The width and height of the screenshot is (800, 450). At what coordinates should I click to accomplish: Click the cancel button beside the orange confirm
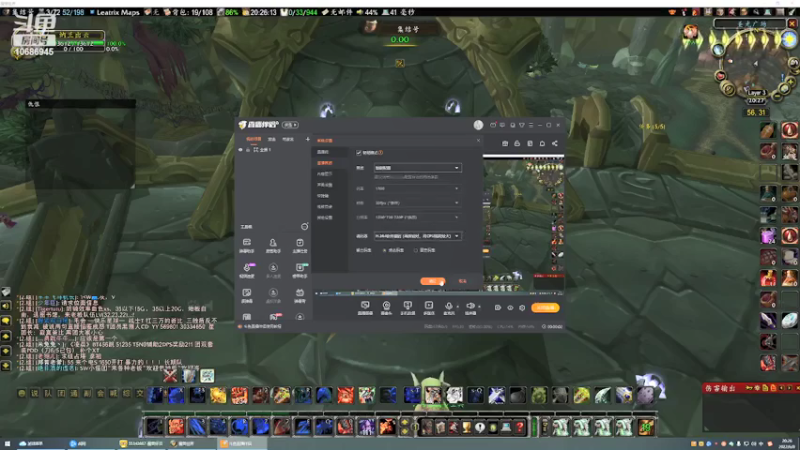point(462,281)
